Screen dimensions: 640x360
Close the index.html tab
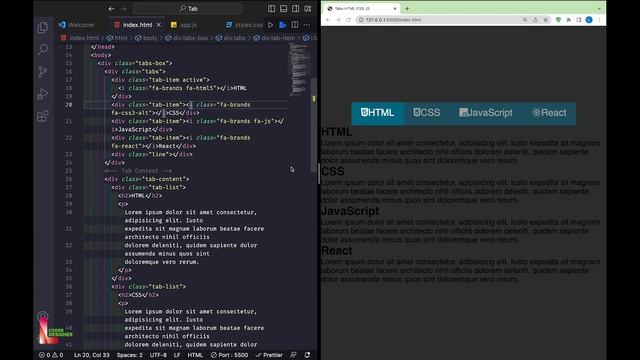click(x=159, y=25)
